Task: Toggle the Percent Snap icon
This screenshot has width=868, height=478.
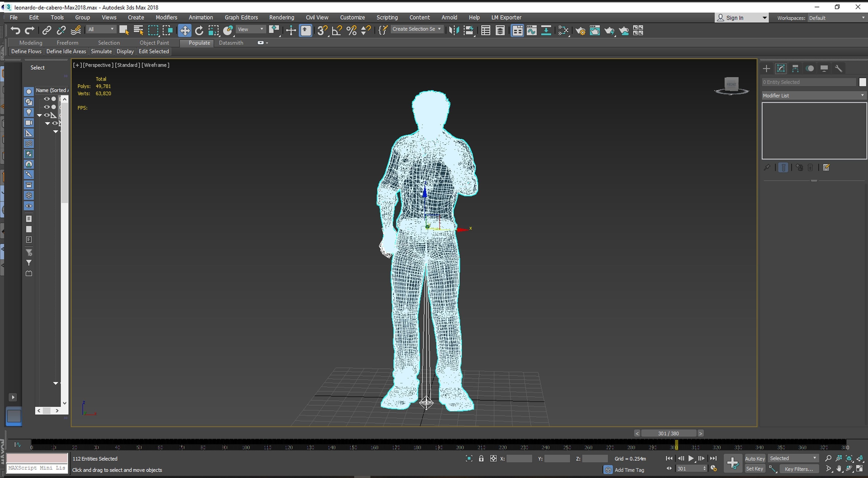Action: coord(351,31)
